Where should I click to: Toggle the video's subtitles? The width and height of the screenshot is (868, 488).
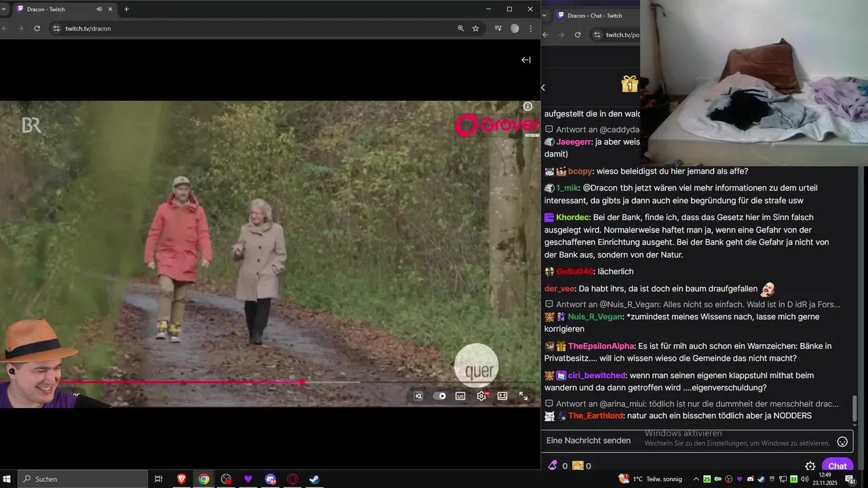460,396
